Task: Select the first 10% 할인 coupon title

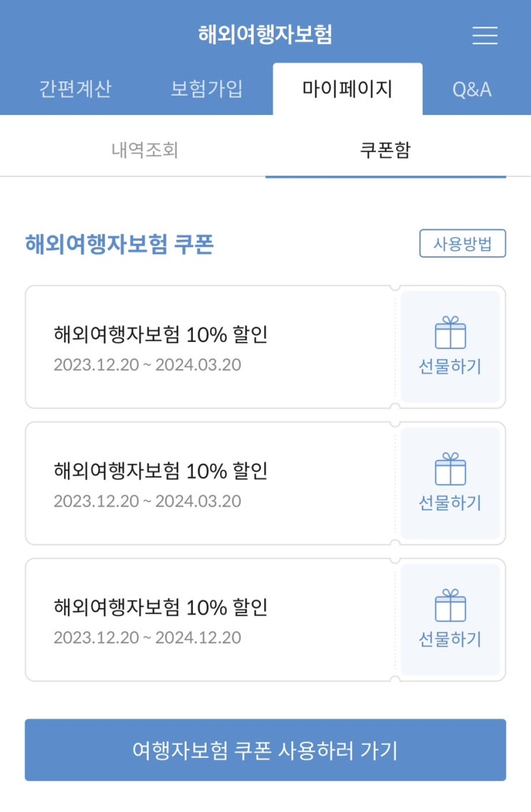Action: click(x=161, y=334)
